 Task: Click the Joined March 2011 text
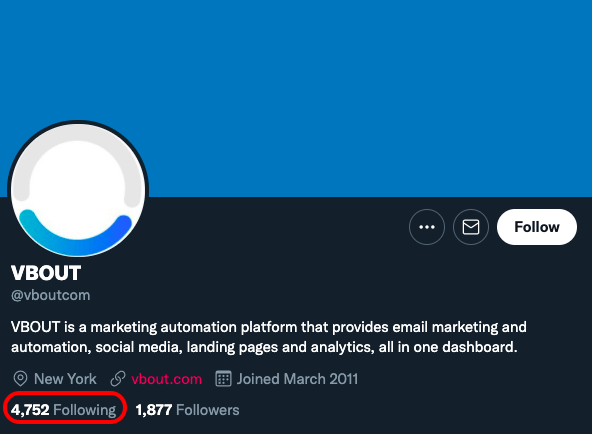pos(297,379)
